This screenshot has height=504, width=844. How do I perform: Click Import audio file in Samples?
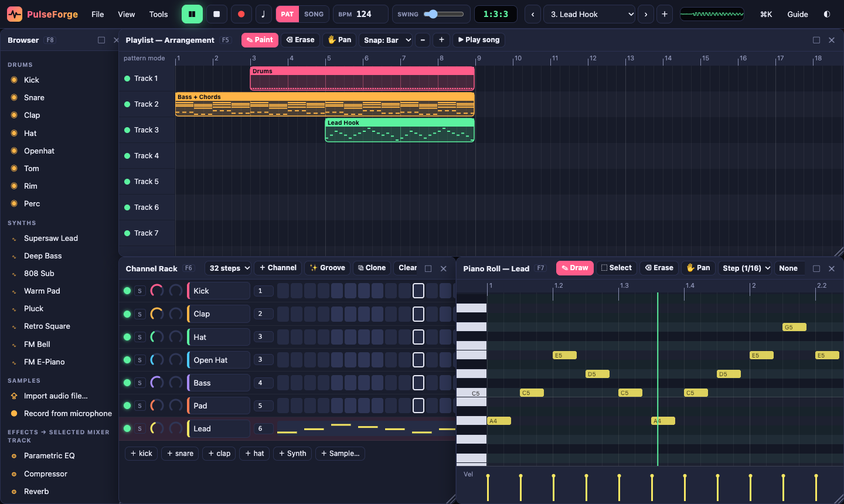pos(60,396)
